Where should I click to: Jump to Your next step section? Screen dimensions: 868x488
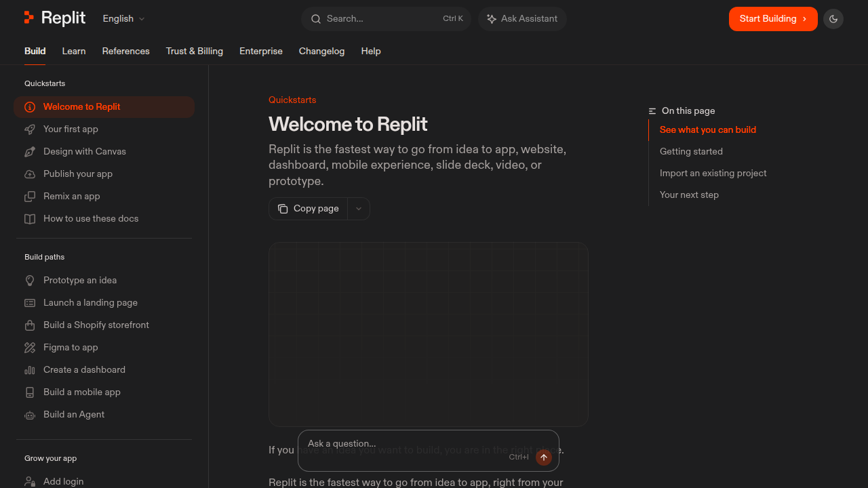(689, 195)
